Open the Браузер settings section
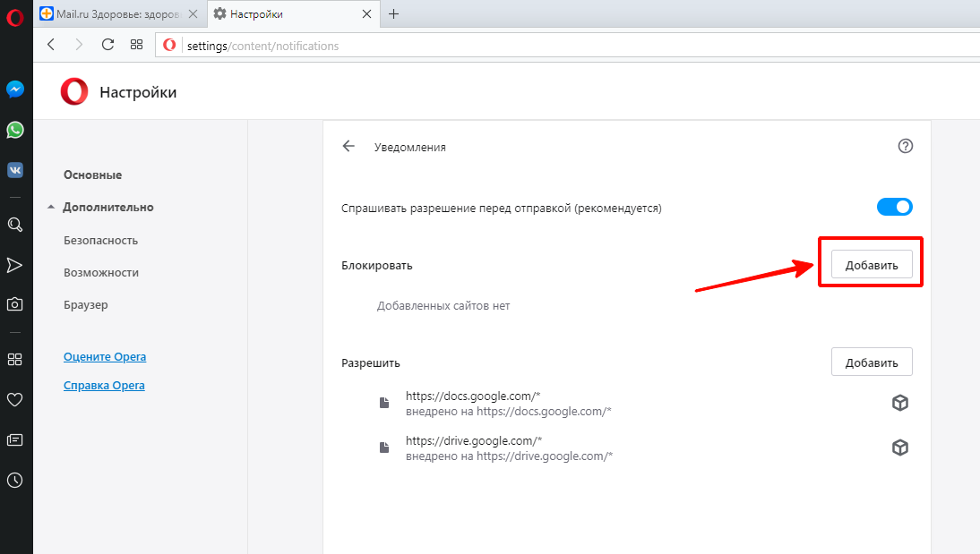980x554 pixels. tap(86, 305)
